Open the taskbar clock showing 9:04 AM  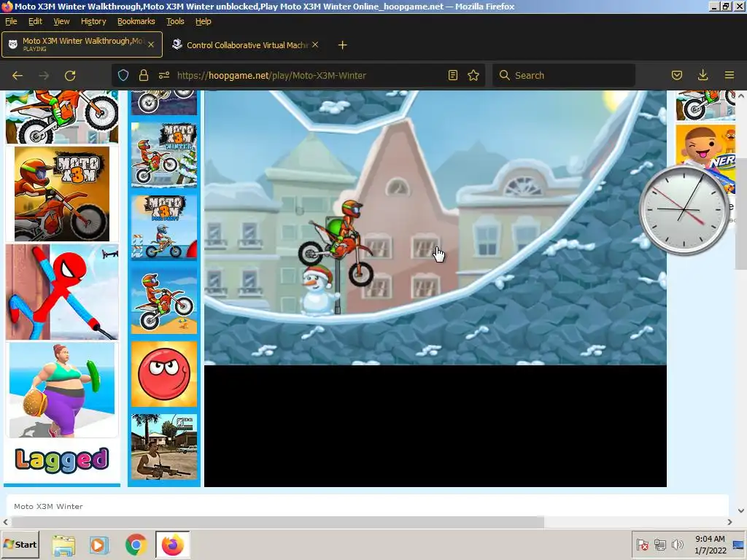click(x=710, y=545)
